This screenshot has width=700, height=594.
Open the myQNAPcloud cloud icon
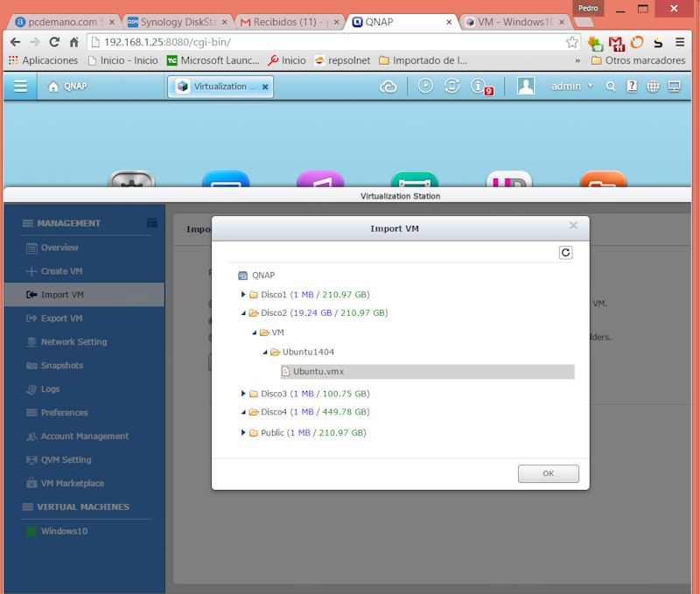tap(388, 86)
